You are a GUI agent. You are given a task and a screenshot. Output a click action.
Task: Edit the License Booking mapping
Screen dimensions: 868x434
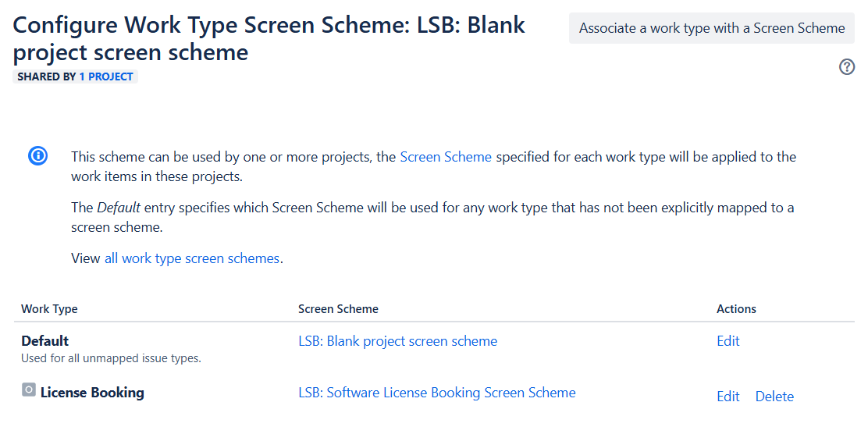click(x=728, y=397)
